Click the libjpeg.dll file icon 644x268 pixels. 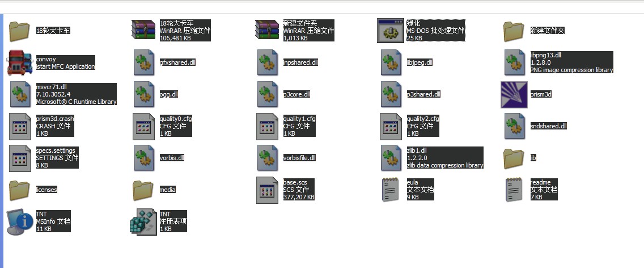point(391,62)
